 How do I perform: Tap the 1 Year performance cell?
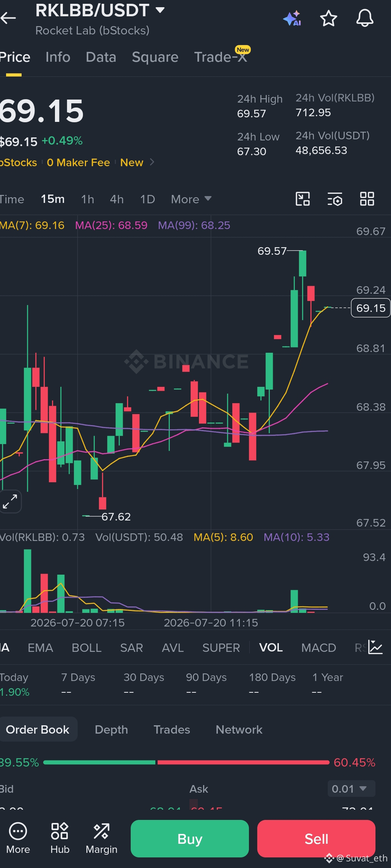(x=327, y=684)
